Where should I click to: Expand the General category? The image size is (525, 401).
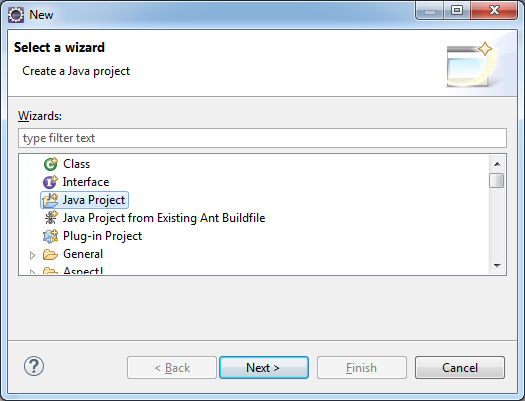point(32,255)
